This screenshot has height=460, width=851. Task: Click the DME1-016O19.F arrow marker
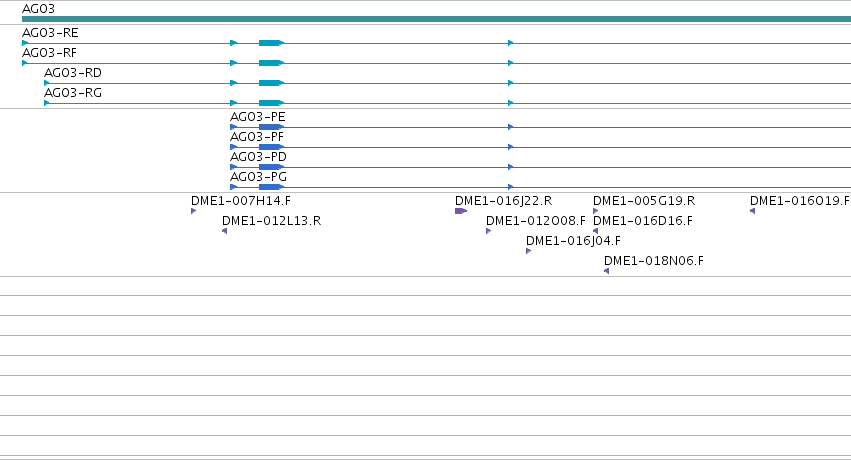tap(752, 211)
